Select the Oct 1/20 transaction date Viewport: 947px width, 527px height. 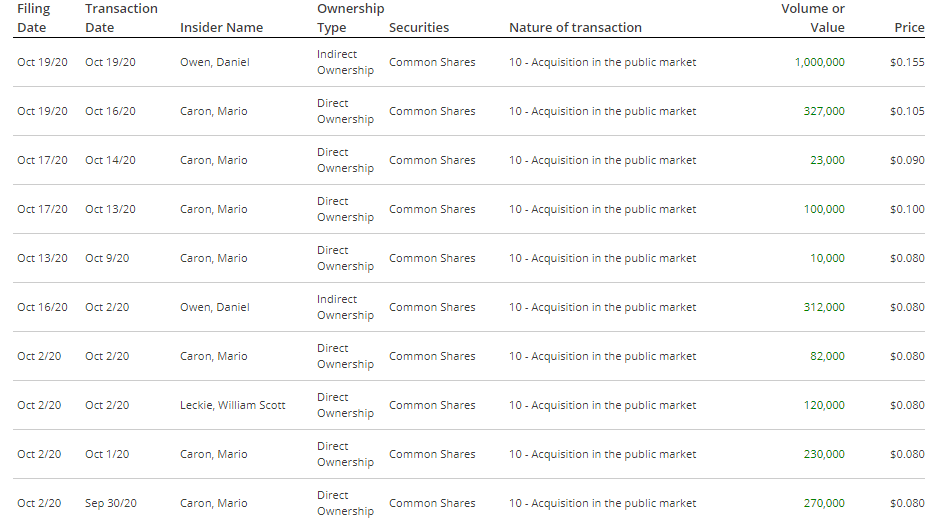coord(107,454)
